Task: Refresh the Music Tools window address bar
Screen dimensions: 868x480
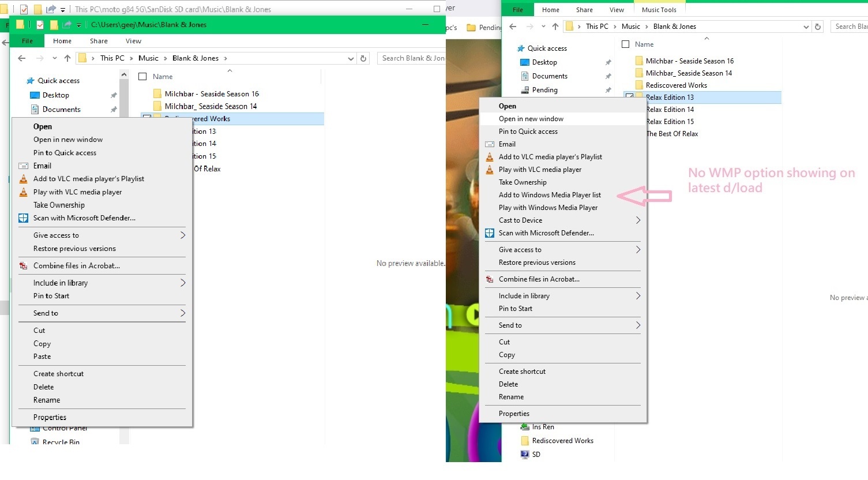Action: [818, 27]
